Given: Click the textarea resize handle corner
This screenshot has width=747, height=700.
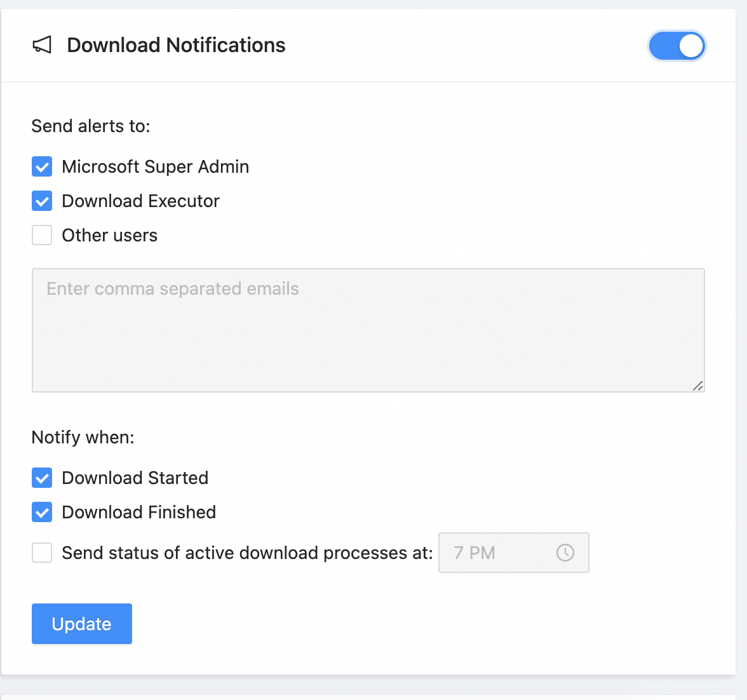Looking at the screenshot, I should coord(697,386).
